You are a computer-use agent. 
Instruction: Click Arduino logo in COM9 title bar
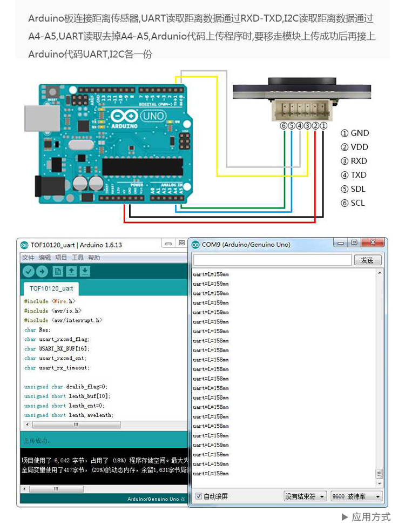click(x=196, y=245)
